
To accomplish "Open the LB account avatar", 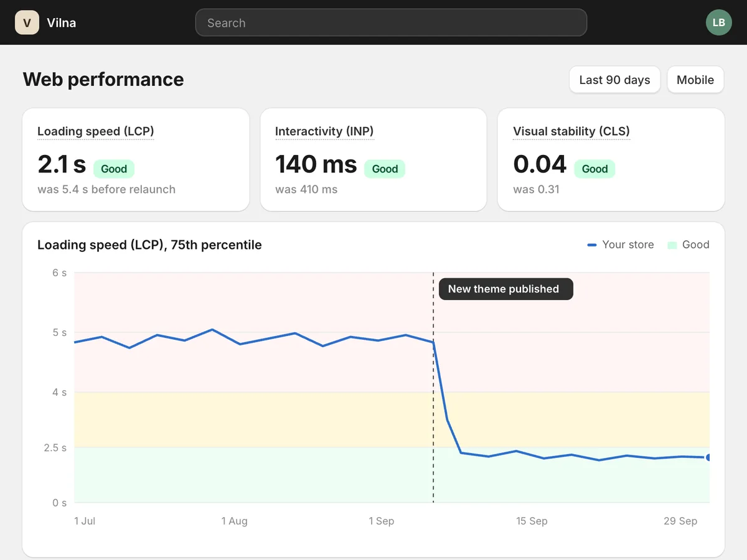I will coord(719,22).
